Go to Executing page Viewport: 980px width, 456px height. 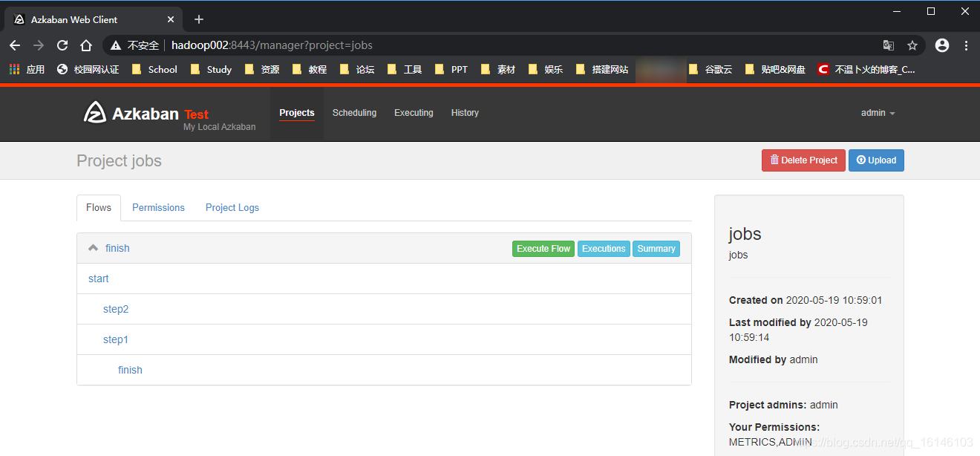[x=414, y=113]
